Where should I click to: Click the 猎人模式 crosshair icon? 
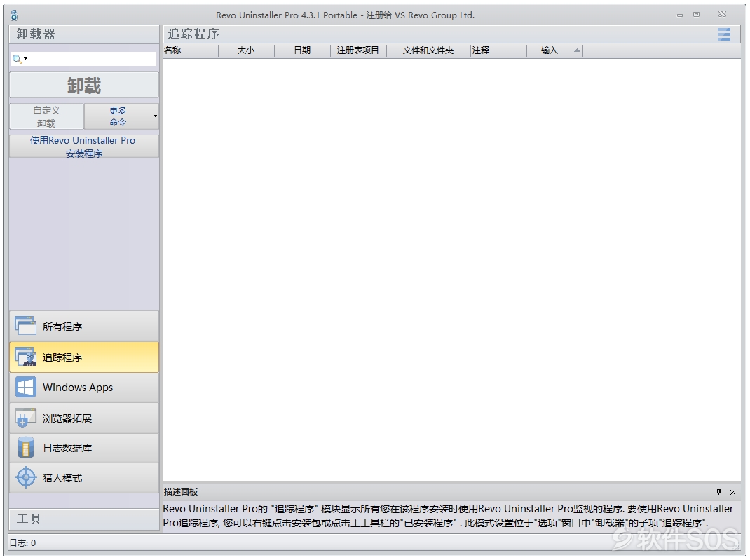pos(25,477)
